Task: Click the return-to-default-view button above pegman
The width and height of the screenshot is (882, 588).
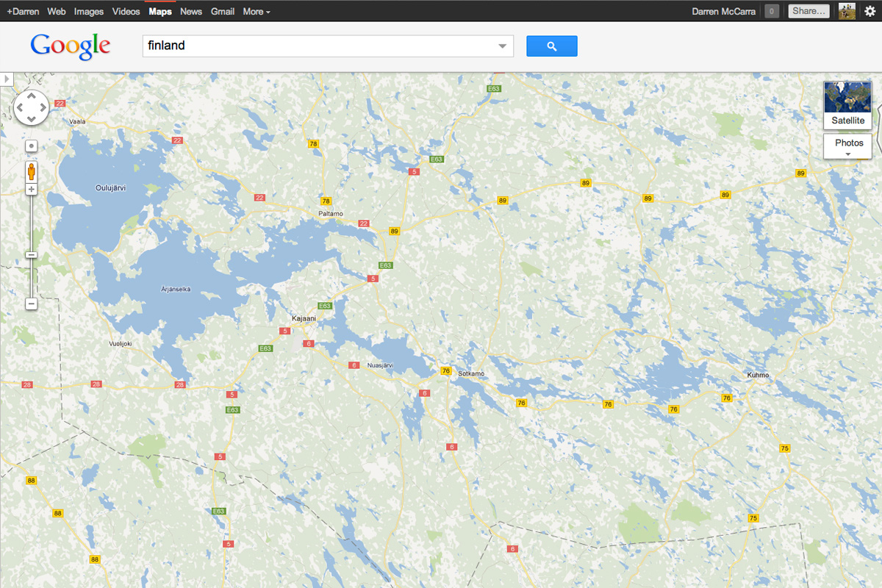Action: [x=31, y=146]
